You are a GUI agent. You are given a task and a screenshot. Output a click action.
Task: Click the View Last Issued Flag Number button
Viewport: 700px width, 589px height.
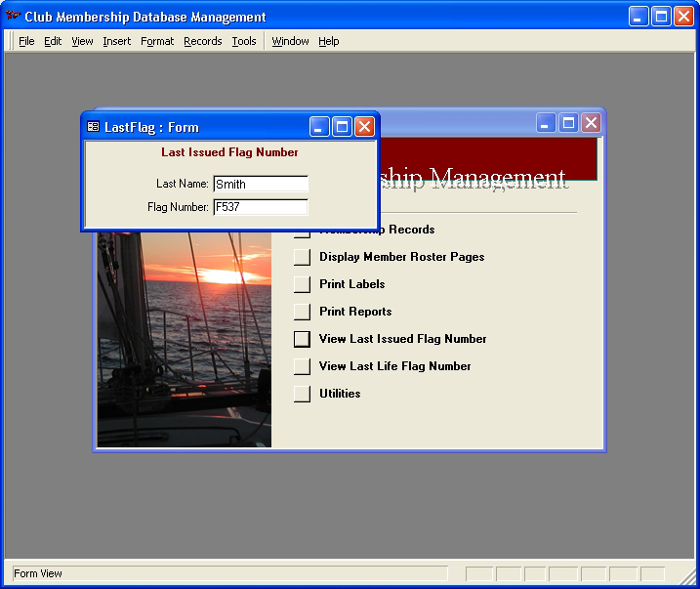302,339
